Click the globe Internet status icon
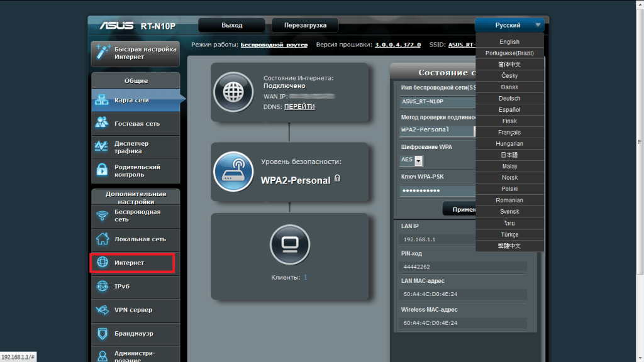This screenshot has width=644, height=362. [233, 92]
